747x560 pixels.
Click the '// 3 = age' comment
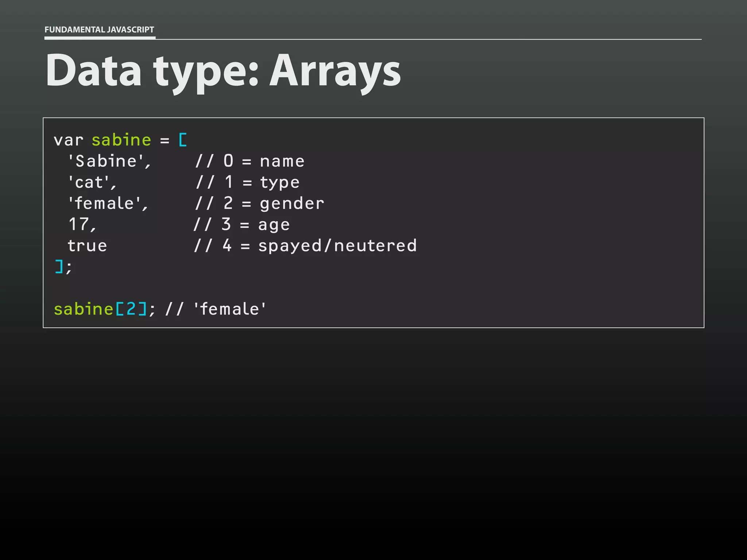241,225
